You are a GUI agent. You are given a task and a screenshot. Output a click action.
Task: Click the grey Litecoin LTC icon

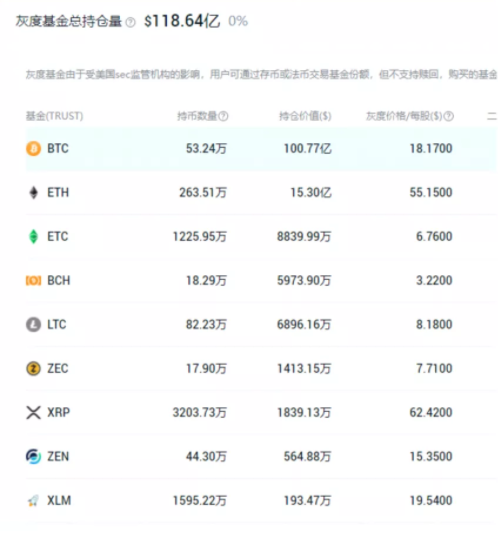click(33, 324)
